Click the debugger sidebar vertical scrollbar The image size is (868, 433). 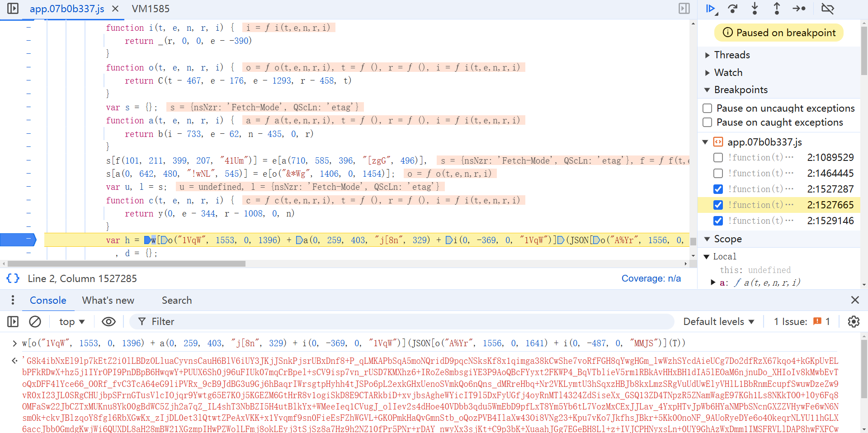pyautogui.click(x=864, y=51)
